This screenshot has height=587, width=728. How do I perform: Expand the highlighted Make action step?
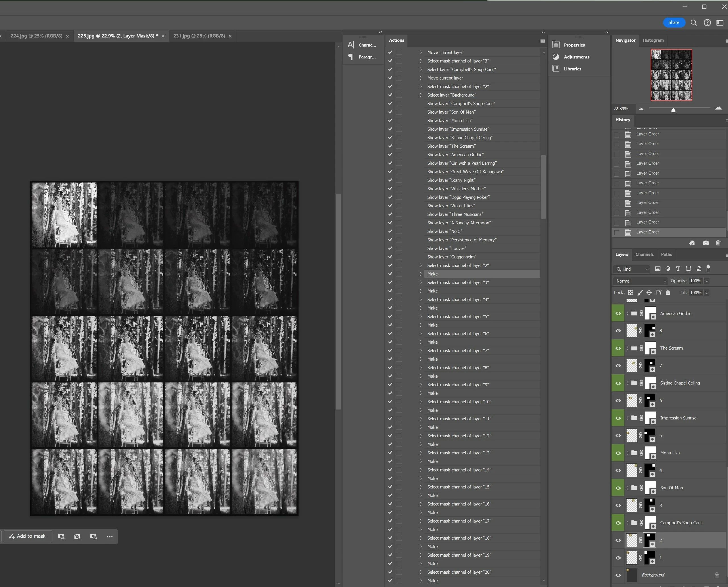tap(421, 274)
